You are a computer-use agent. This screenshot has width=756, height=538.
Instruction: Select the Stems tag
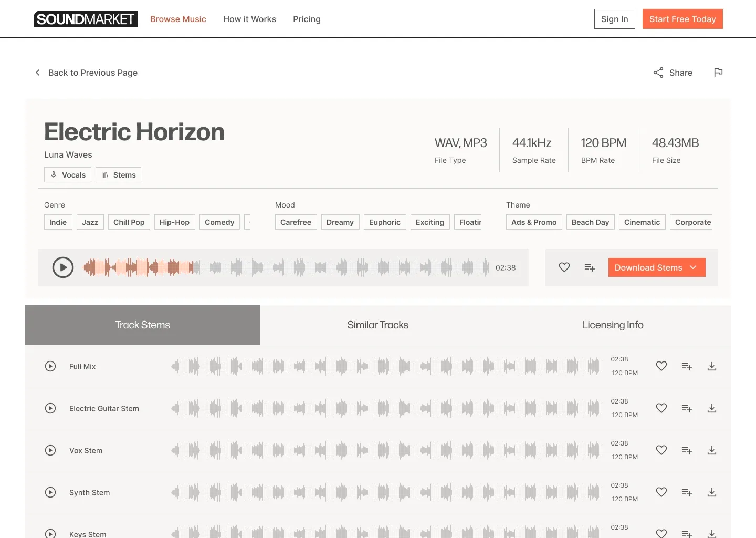click(x=118, y=175)
